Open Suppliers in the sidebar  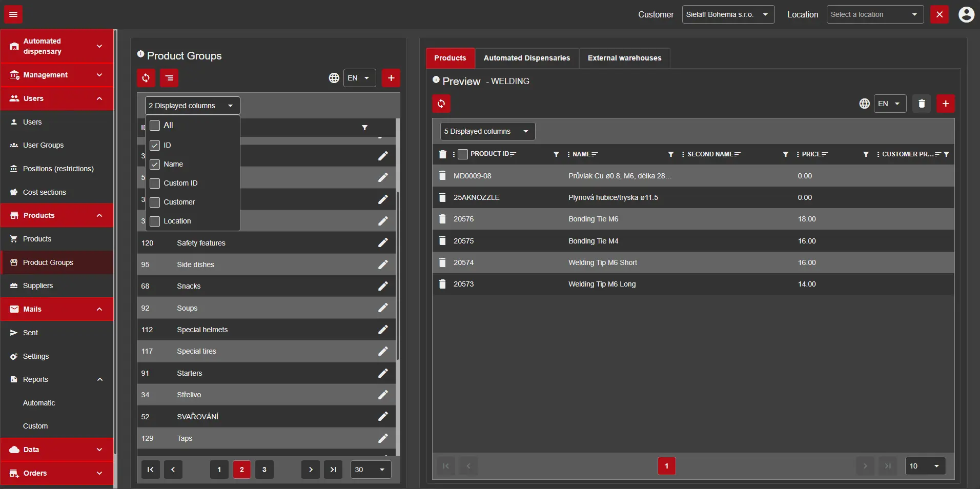click(x=38, y=286)
